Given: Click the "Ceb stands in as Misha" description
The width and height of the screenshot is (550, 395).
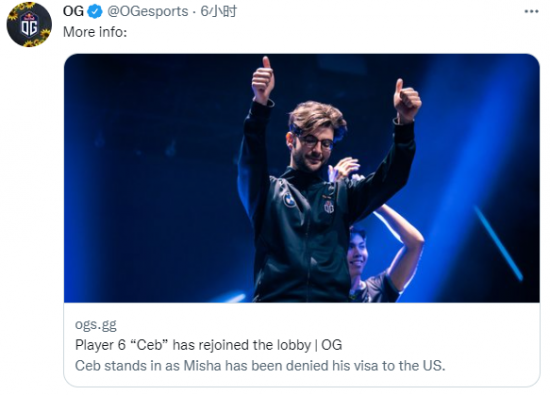Looking at the screenshot, I should [x=260, y=366].
